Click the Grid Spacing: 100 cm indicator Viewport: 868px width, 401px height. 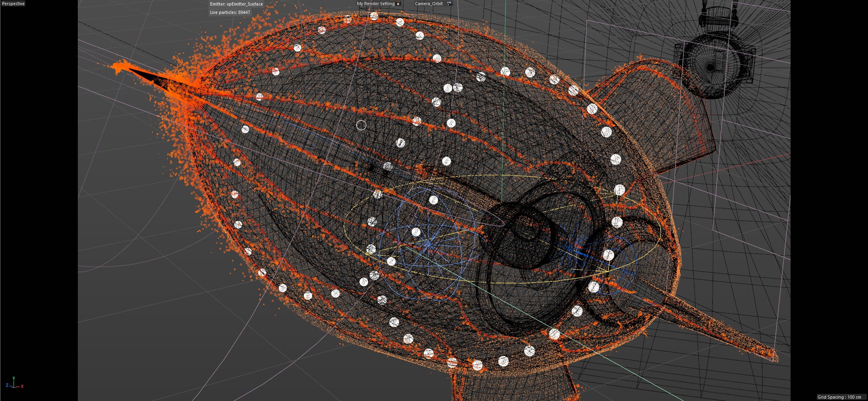tap(839, 397)
